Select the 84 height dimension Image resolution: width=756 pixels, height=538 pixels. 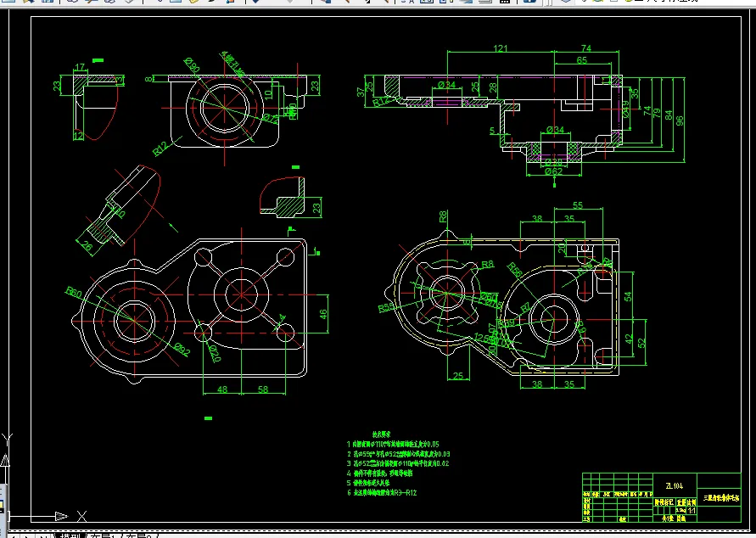(x=669, y=115)
